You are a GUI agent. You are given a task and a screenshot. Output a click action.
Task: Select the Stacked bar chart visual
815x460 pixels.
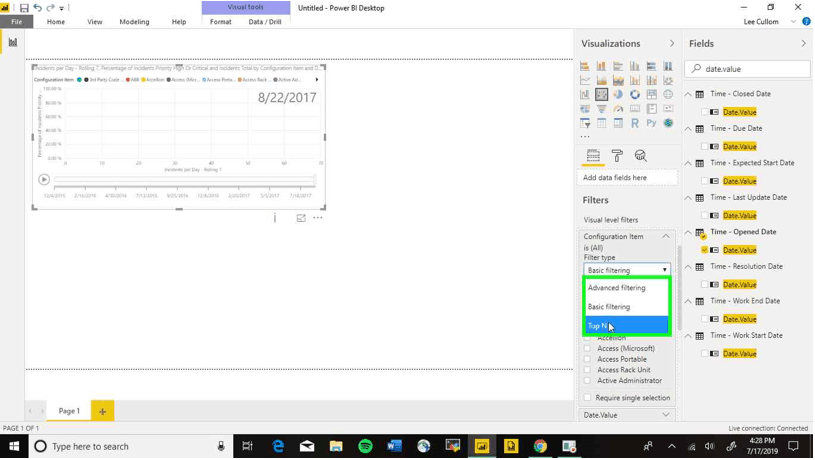[585, 66]
